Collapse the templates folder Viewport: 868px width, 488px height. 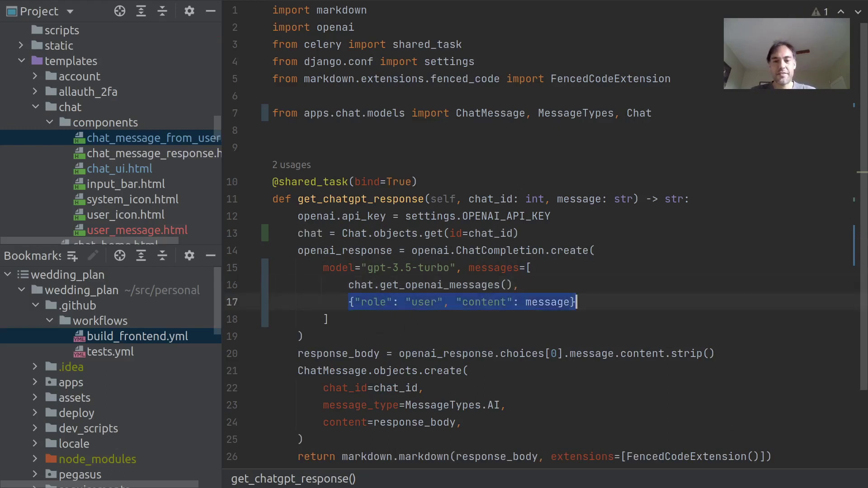coord(21,61)
